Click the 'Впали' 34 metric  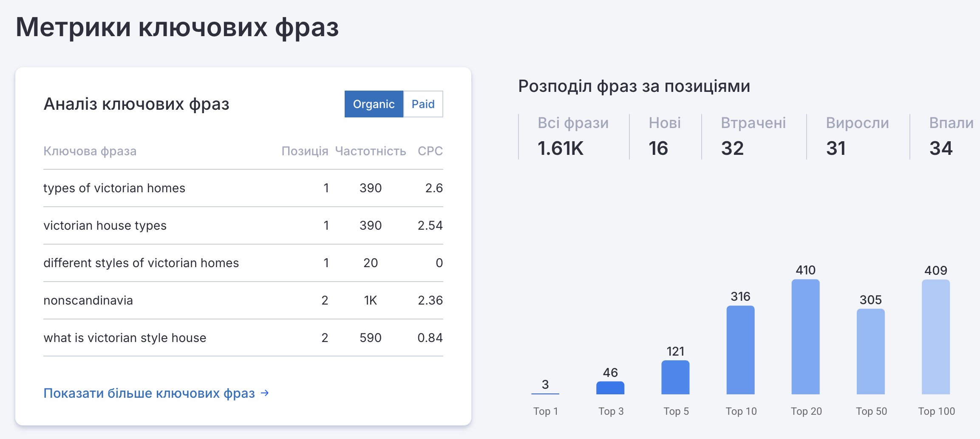tap(951, 137)
